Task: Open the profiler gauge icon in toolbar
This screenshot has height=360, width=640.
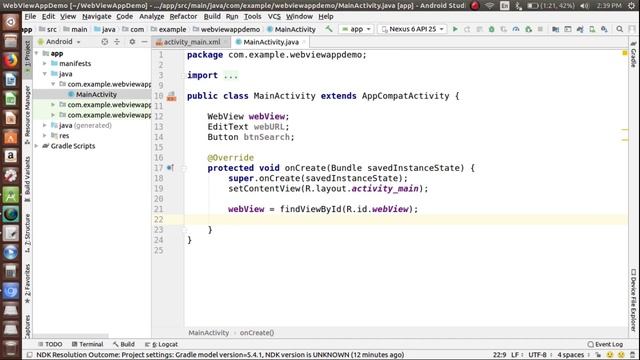Action: [x=516, y=29]
